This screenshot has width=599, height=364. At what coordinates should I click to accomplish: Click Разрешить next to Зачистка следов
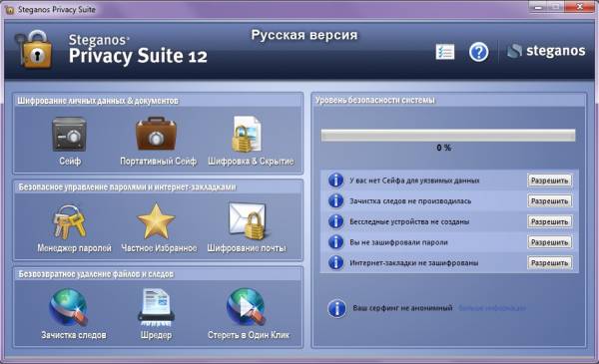point(550,201)
